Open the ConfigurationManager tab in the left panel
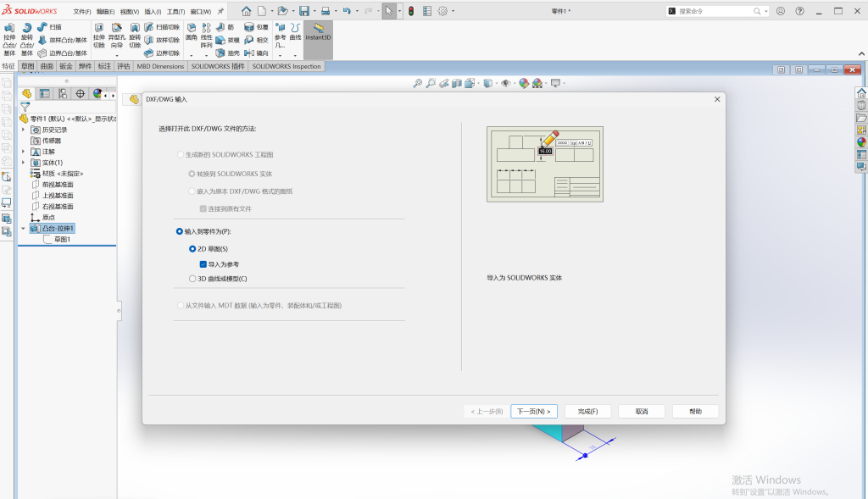The width and height of the screenshot is (868, 499). 63,93
